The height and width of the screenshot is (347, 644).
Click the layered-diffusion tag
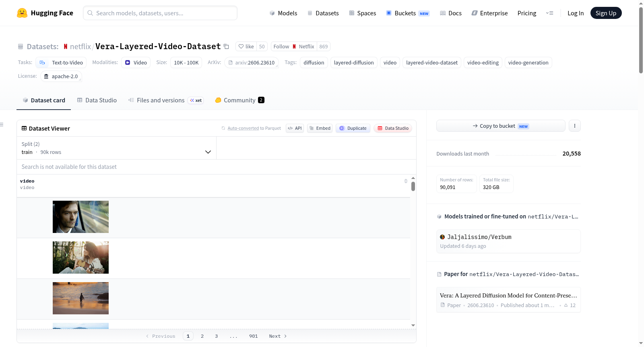[354, 62]
